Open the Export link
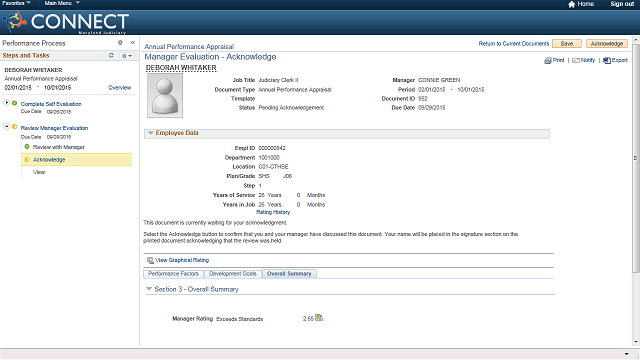Viewport: 640px width, 360px height. tap(620, 60)
